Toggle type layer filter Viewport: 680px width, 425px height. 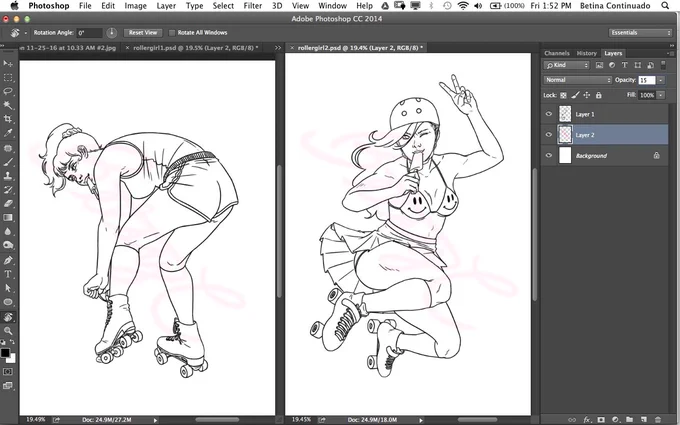coord(624,65)
